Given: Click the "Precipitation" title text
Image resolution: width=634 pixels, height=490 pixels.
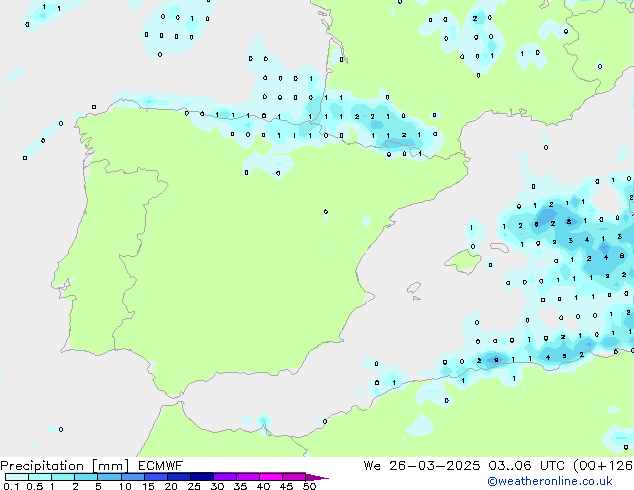Looking at the screenshot, I should click(42, 466).
